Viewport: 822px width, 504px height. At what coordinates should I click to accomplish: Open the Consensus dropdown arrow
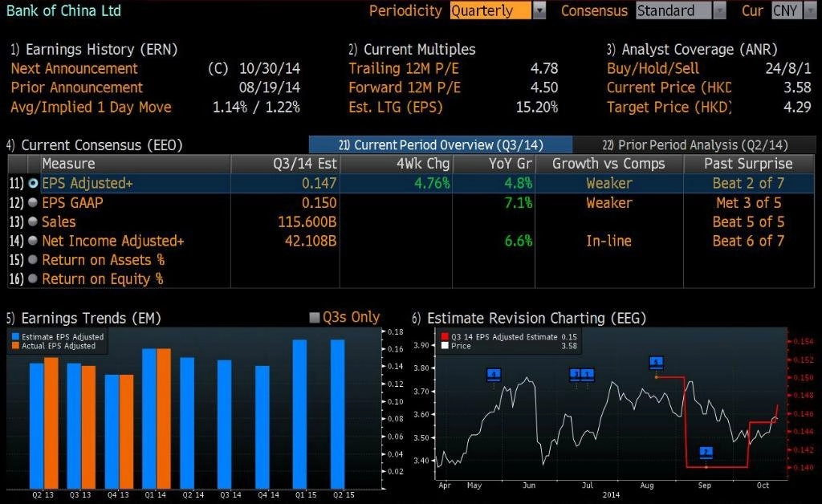[x=720, y=10]
